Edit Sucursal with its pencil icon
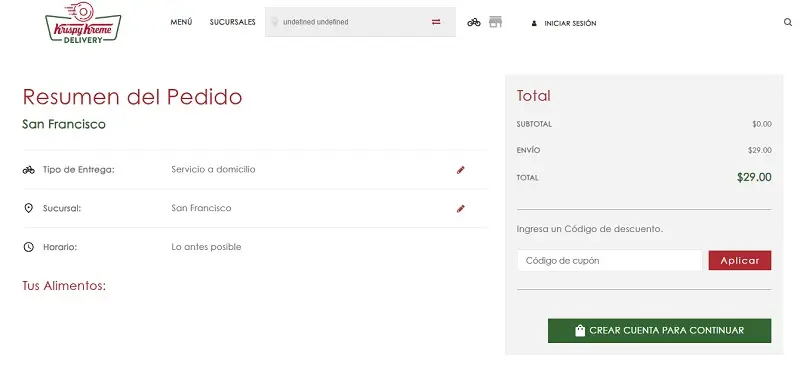The image size is (800, 383). (461, 209)
